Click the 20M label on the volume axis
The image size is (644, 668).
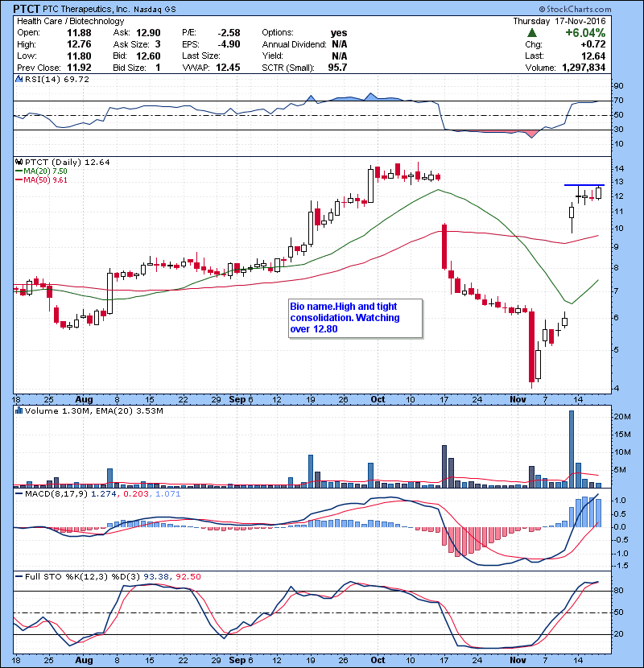point(621,417)
